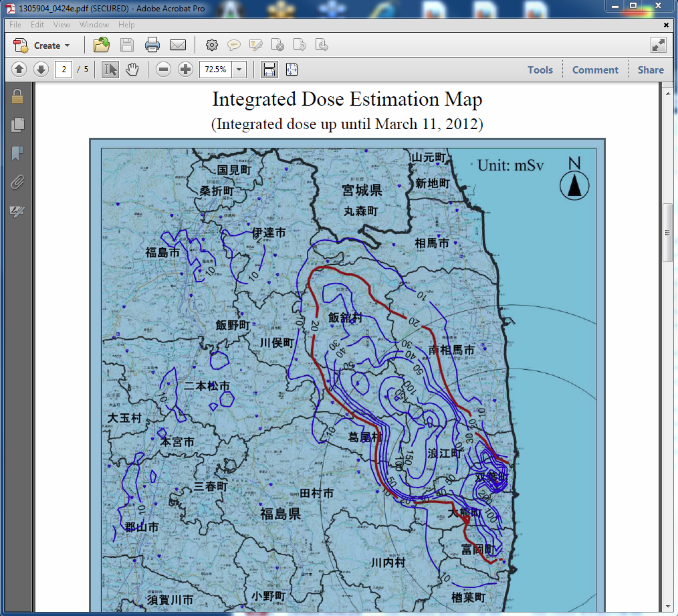678x616 pixels.
Task: Open the Edit menu
Action: point(37,25)
